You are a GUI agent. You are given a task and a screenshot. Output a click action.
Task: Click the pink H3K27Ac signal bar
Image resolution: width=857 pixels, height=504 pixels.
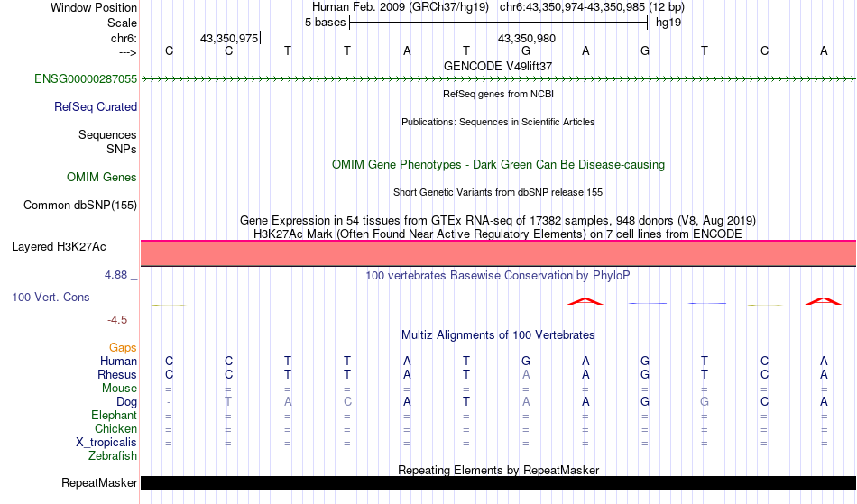[x=499, y=253]
